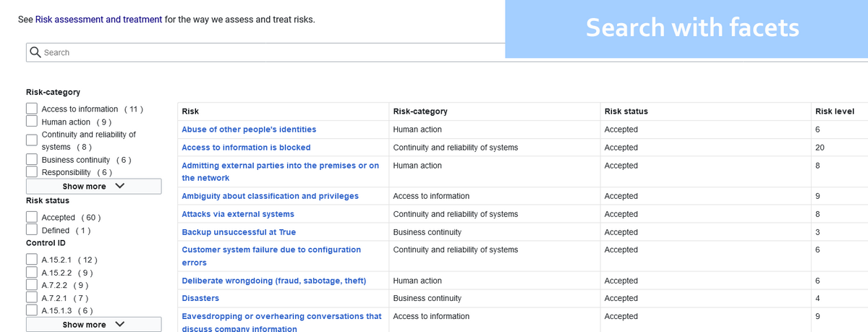Click the Search with facets banner
Viewport: 868px width, 332px height.
coord(692,28)
